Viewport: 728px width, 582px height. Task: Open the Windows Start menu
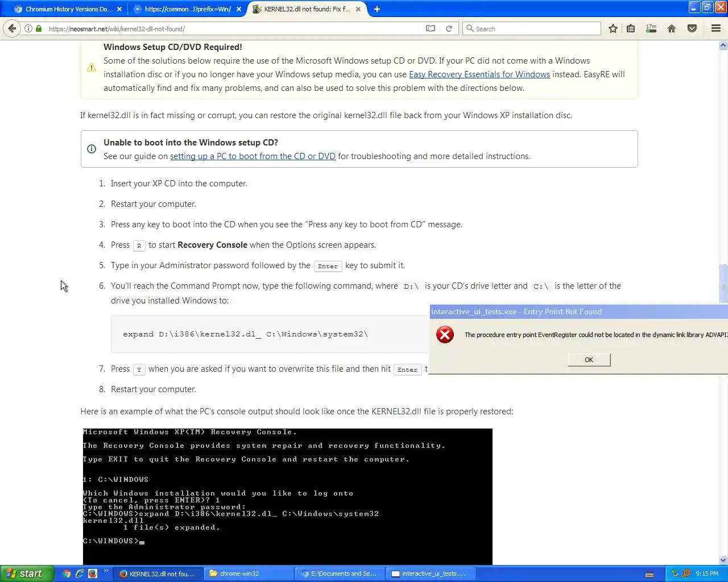tap(27, 573)
